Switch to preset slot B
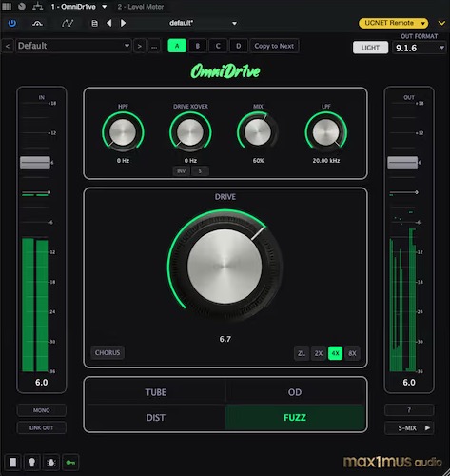 coord(197,46)
